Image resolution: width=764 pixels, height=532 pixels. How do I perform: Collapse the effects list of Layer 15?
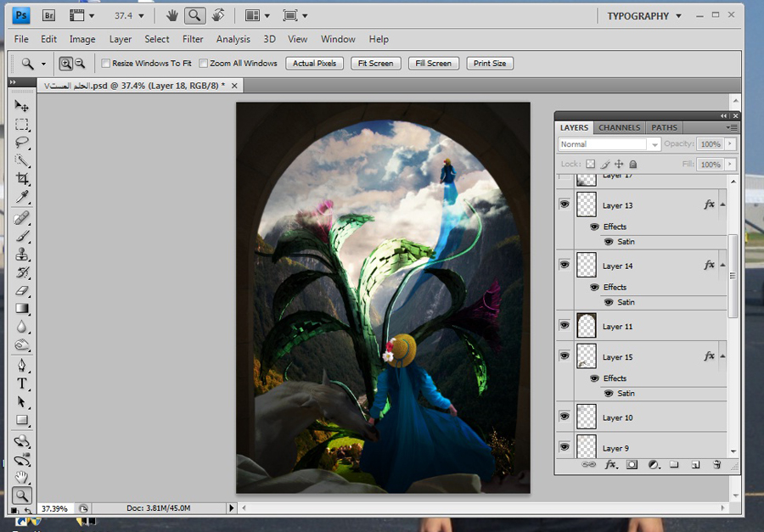click(x=722, y=356)
